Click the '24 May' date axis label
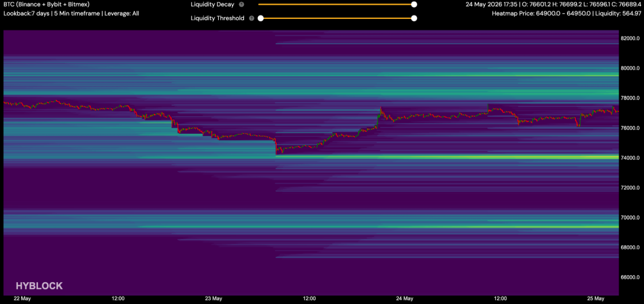 pos(405,298)
